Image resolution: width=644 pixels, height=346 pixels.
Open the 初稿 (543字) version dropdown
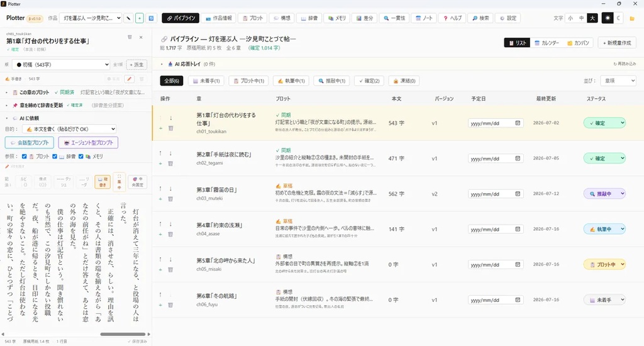click(61, 65)
